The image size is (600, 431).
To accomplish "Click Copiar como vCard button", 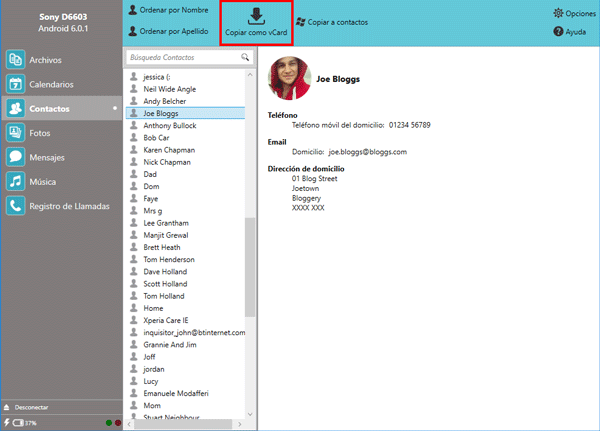I will (256, 23).
